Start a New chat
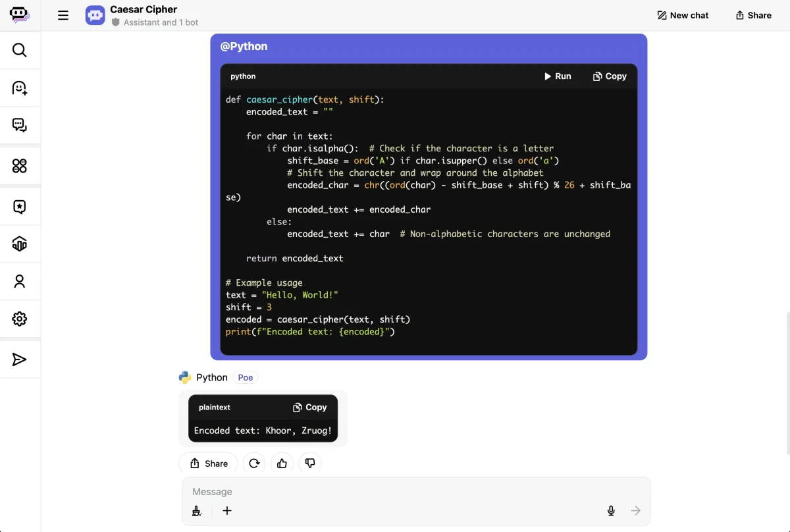Screen dimensions: 790x532 (683, 15)
